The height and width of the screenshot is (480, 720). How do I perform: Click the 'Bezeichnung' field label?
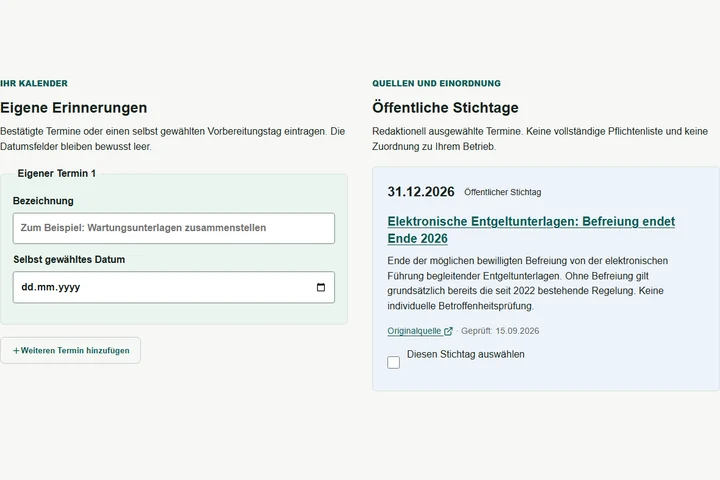click(43, 201)
